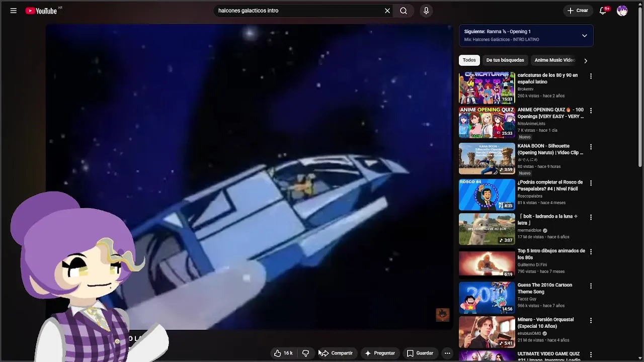This screenshot has height=362, width=644.
Task: Open options for caricaturas de los 80 video
Action: click(591, 76)
